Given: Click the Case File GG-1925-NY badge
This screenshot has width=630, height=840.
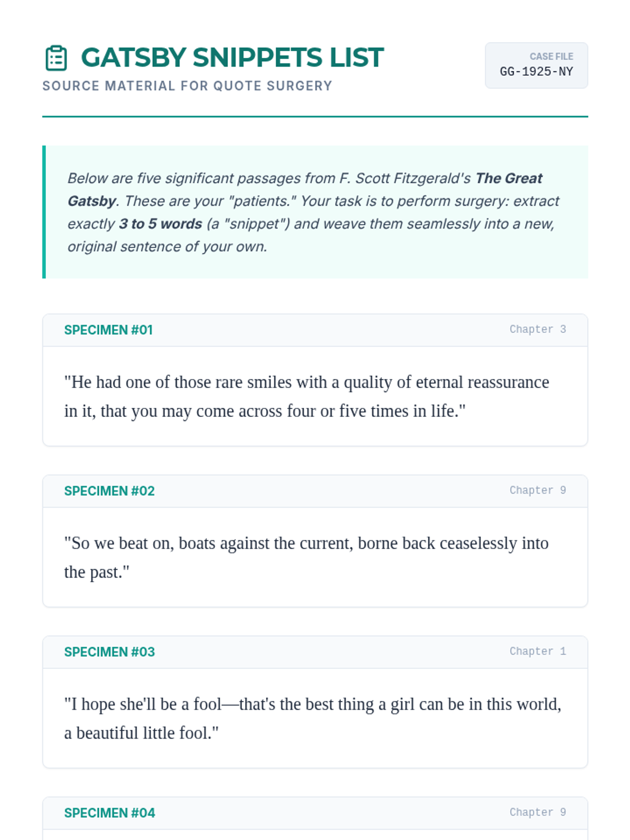Looking at the screenshot, I should (536, 65).
